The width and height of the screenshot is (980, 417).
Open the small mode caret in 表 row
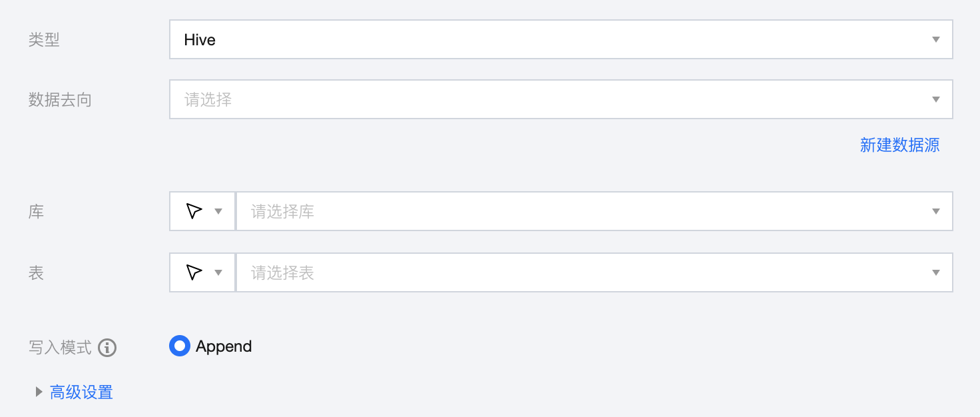pos(218,272)
